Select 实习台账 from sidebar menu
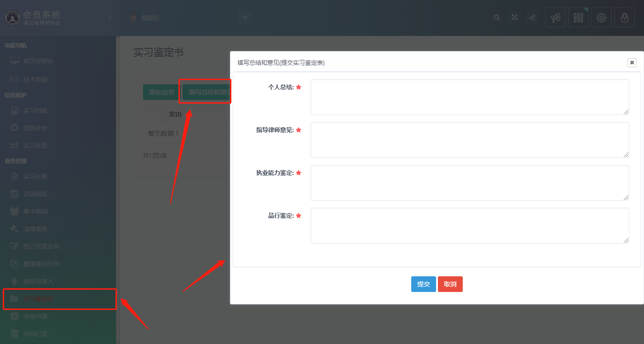The width and height of the screenshot is (644, 344). pos(35,176)
